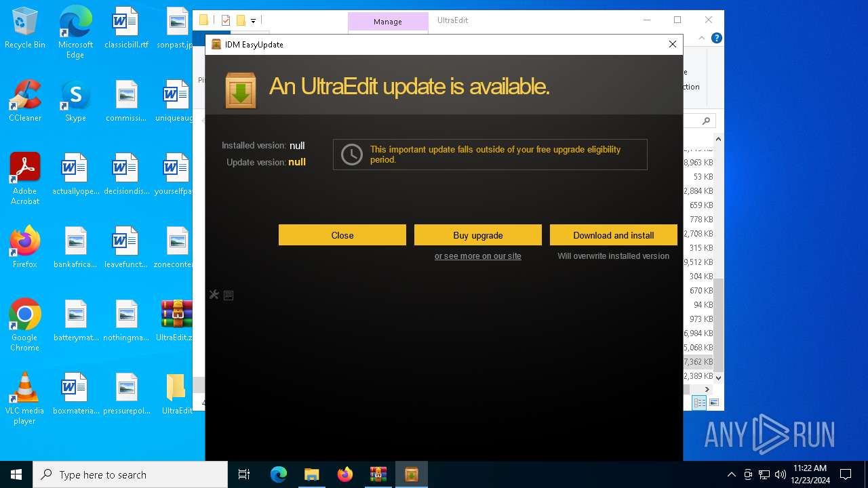
Task: Close the IDM EasyUpdate dialog with X
Action: click(672, 44)
